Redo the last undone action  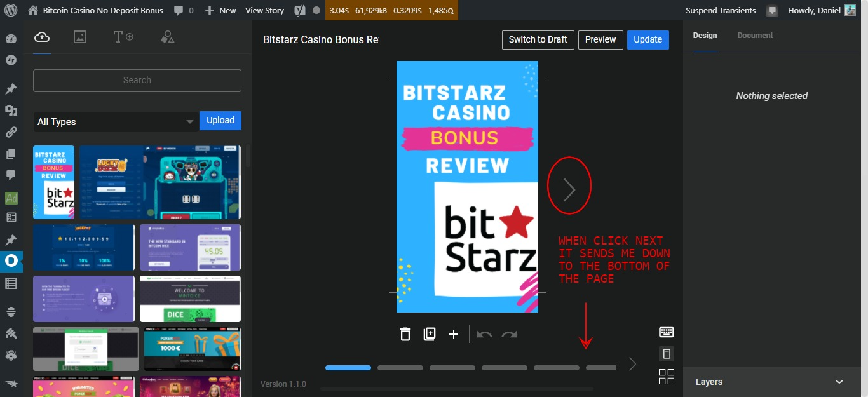509,334
